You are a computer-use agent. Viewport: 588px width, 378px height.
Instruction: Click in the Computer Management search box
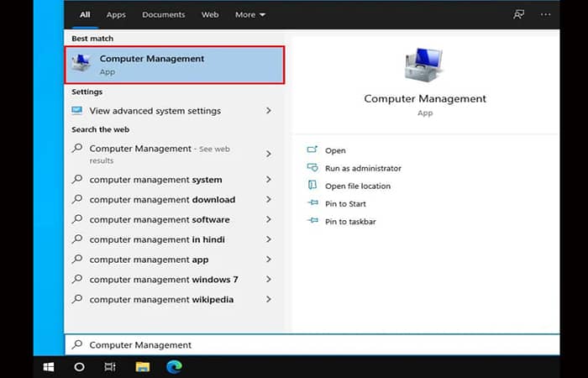312,344
